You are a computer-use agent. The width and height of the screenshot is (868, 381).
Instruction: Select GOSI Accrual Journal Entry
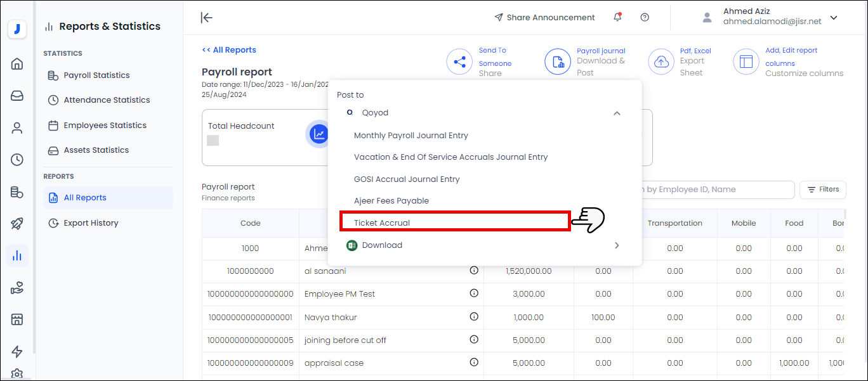pyautogui.click(x=407, y=179)
